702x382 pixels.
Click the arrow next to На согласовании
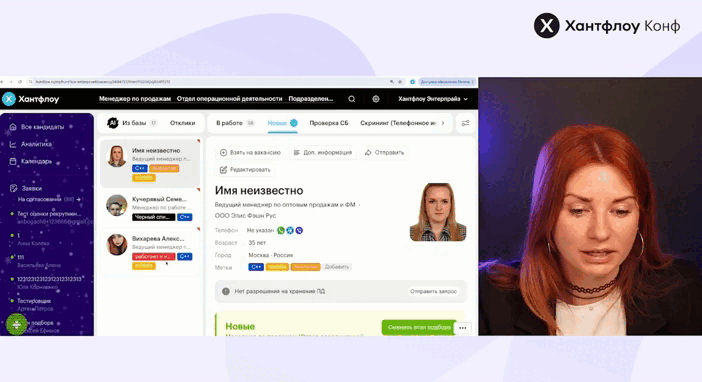pos(79,199)
